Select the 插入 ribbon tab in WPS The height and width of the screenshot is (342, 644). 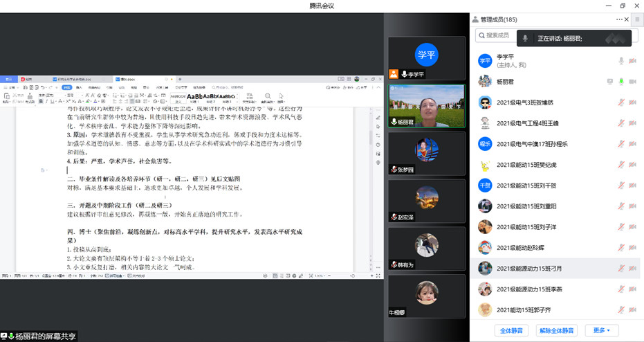[x=79, y=88]
